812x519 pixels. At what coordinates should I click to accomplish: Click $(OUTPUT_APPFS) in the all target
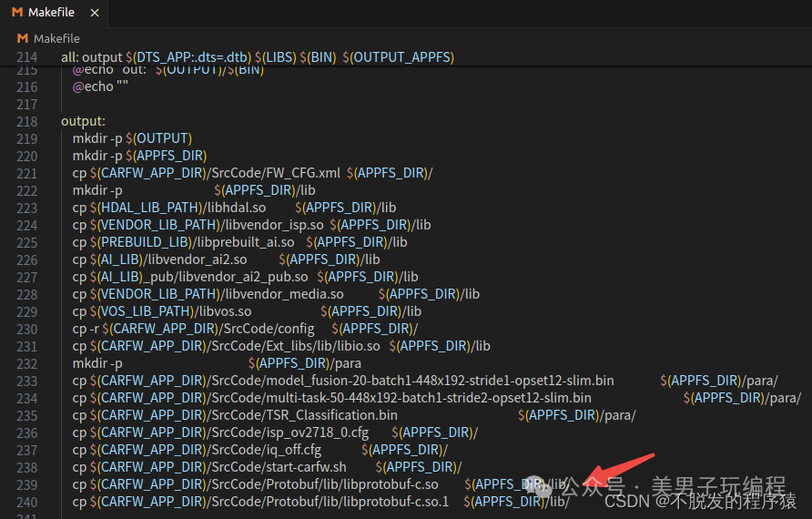coord(398,57)
